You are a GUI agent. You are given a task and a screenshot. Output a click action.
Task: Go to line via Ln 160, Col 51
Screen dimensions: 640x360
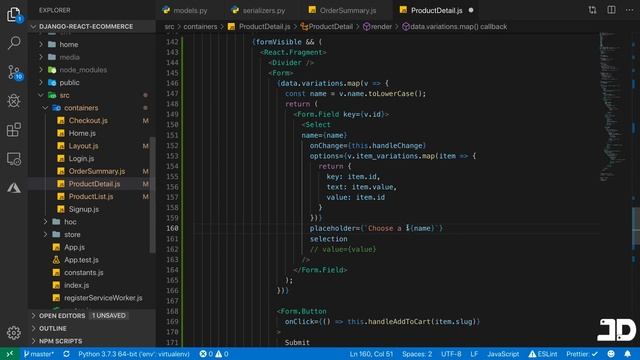point(371,354)
